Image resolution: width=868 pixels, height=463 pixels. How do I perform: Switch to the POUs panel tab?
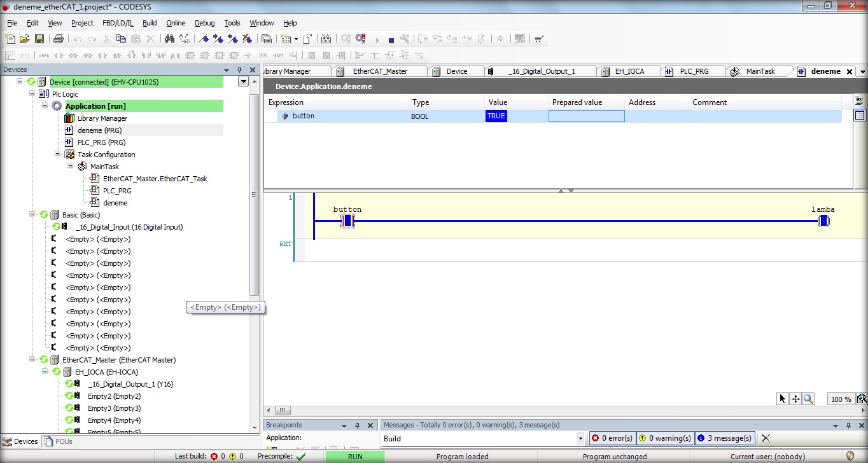(59, 441)
